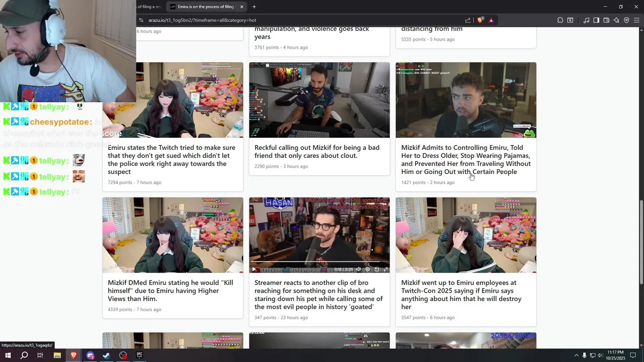Click the '4339 points - 7 hours ago' text
Viewport: 644px width, 362px height.
click(134, 310)
